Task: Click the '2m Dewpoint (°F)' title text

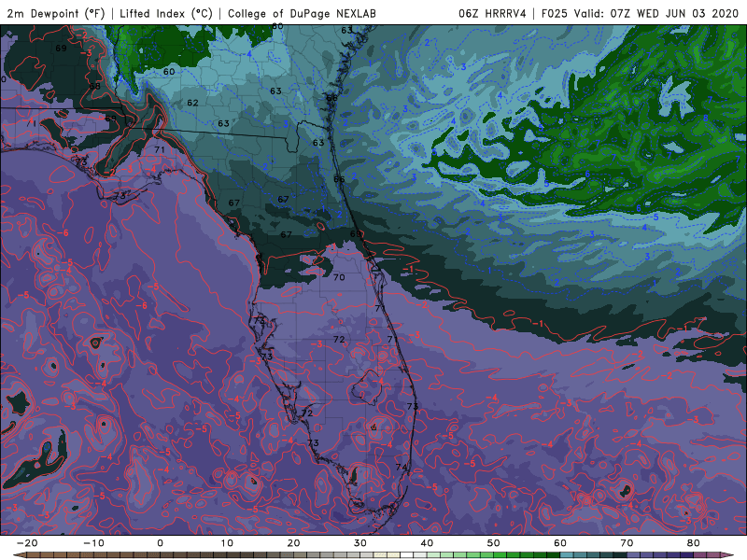Action: [56, 13]
